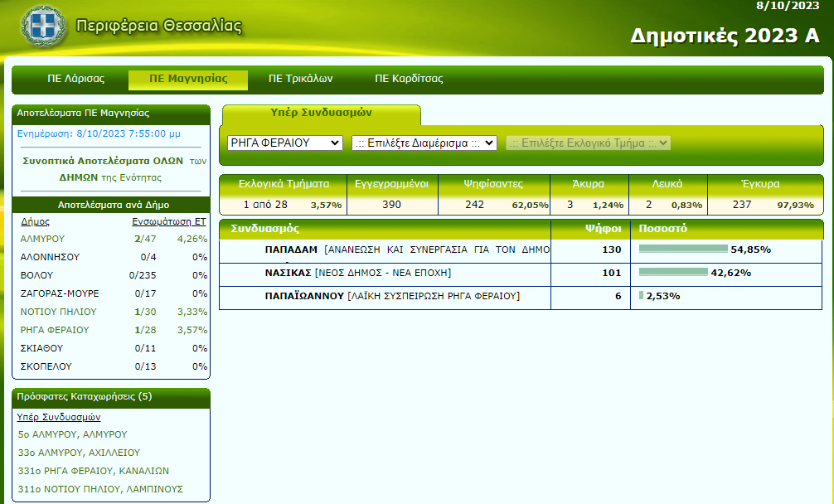This screenshot has height=504, width=834.
Task: Open ΖΑΓΟΡΑΣ-ΜΟΥΡΕ municipality results
Action: coord(60,293)
